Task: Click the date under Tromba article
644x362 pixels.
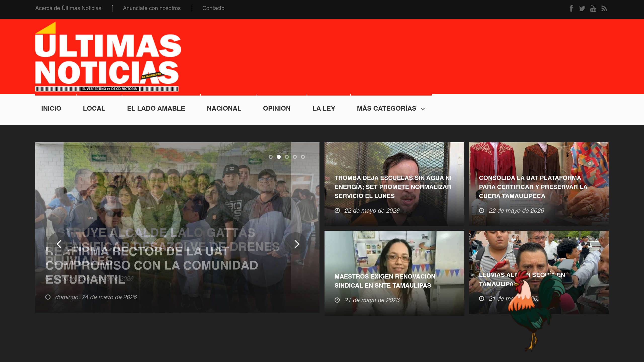Action: point(372,211)
